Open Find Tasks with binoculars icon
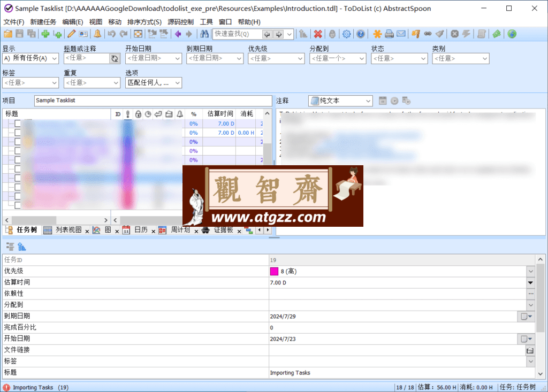 point(204,34)
